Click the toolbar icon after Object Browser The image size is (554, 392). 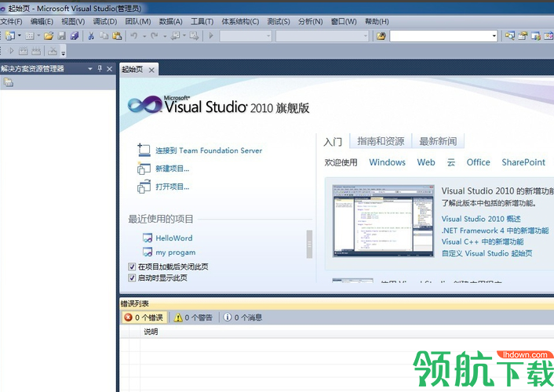[549, 35]
